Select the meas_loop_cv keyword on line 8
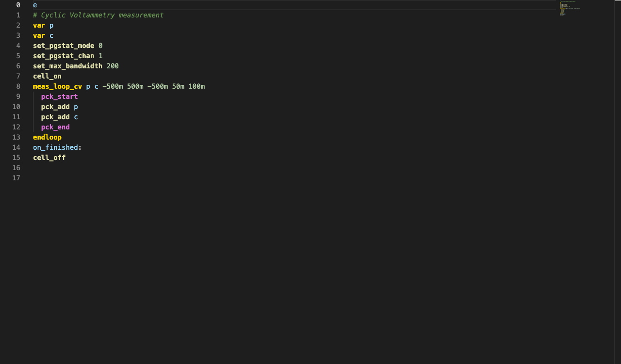Image resolution: width=621 pixels, height=364 pixels. pos(57,86)
